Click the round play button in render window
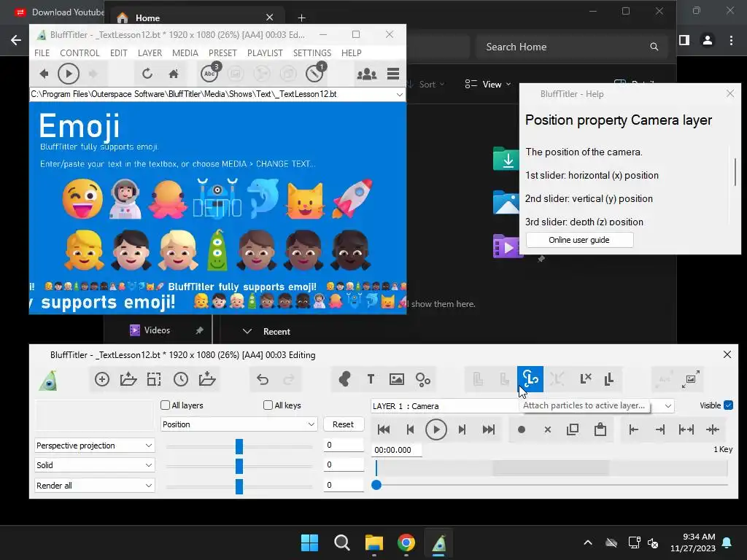The width and height of the screenshot is (747, 560). tap(69, 74)
